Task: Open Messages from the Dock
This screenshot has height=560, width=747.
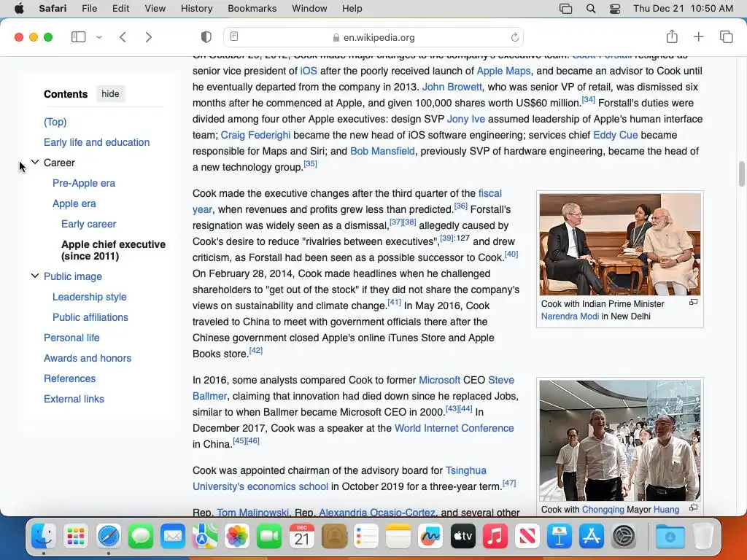Action: pyautogui.click(x=141, y=537)
